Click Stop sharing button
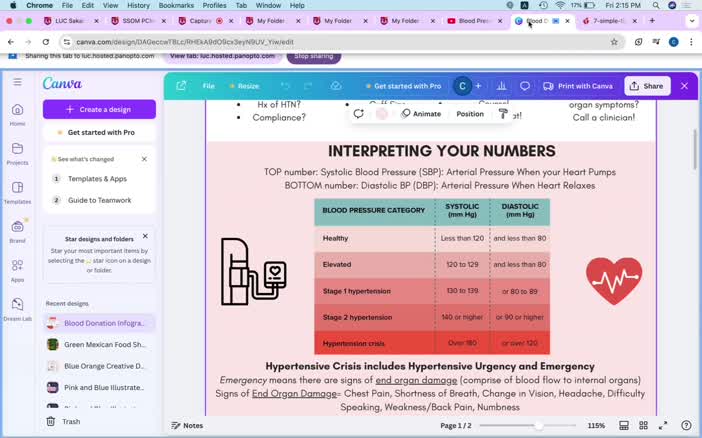Screen dimensions: 702x438 click(x=313, y=56)
